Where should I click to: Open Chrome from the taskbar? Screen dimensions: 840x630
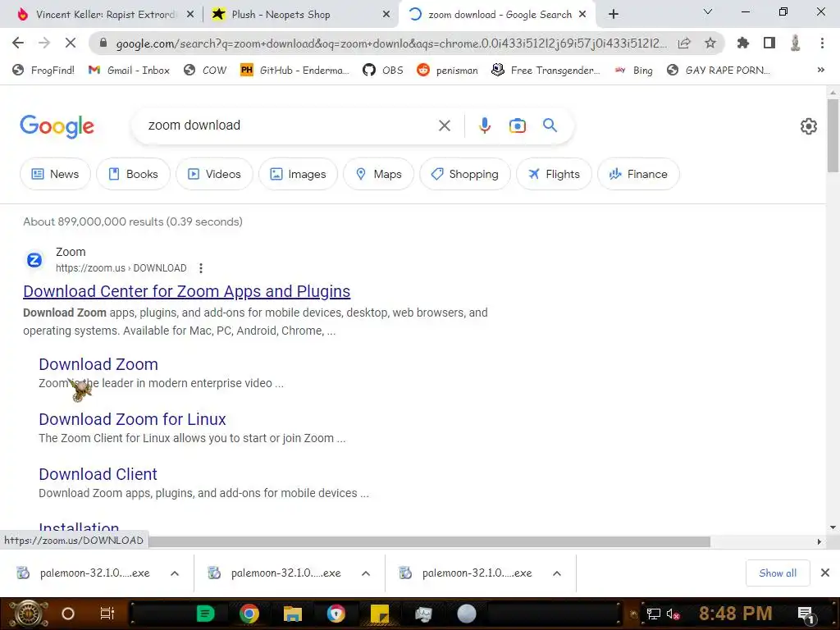coord(249,614)
